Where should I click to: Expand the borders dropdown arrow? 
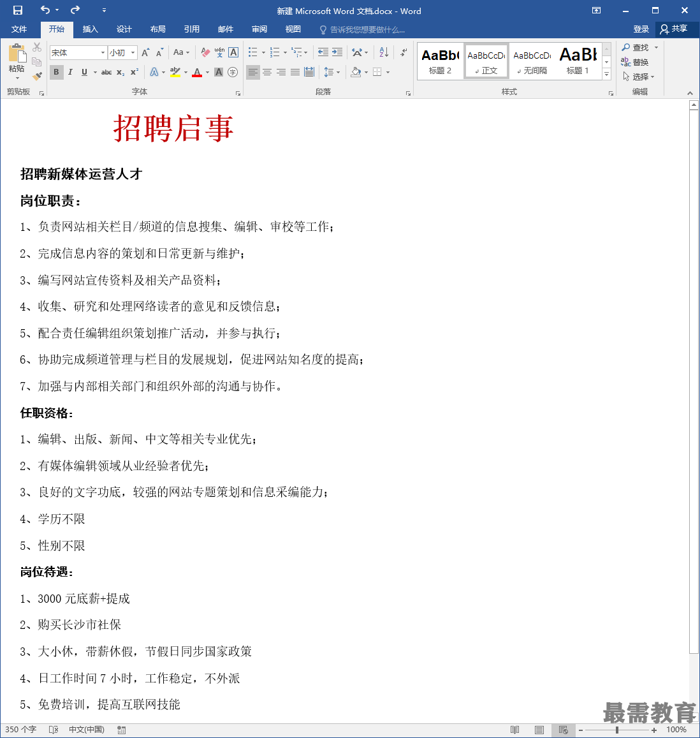coord(388,73)
